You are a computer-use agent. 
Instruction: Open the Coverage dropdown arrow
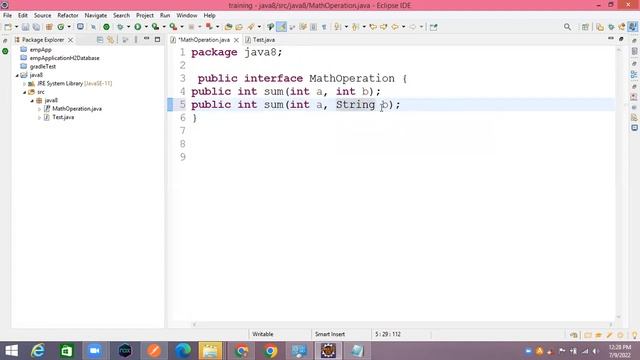pos(164,27)
